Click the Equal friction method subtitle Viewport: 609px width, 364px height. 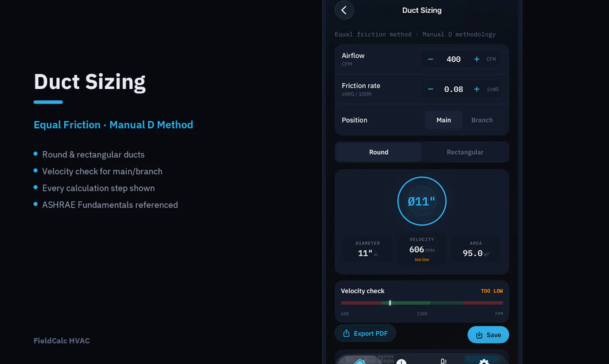[415, 34]
